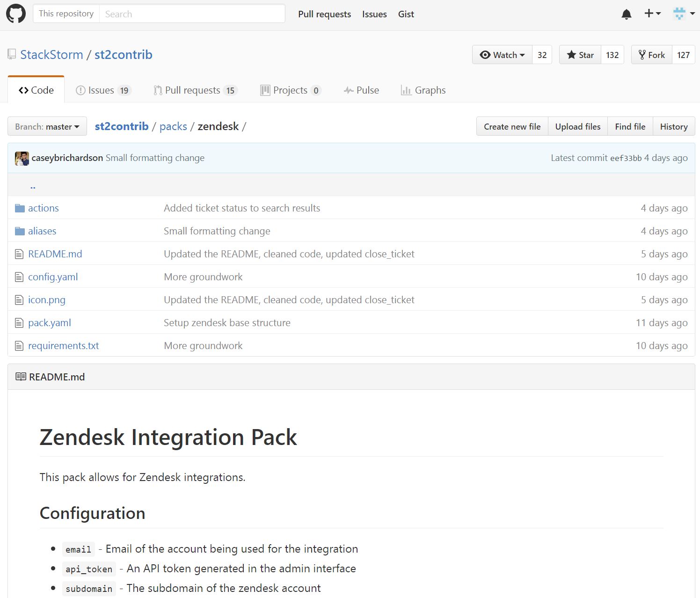Go to packs folder in breadcrumb

[173, 126]
